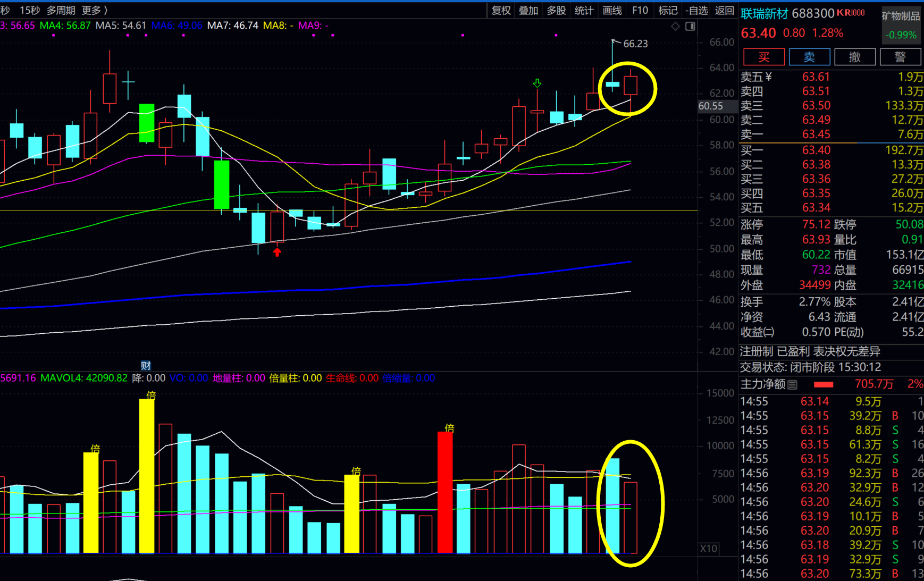Toggle the 叠加 overlay option
This screenshot has width=924, height=581.
tap(528, 10)
